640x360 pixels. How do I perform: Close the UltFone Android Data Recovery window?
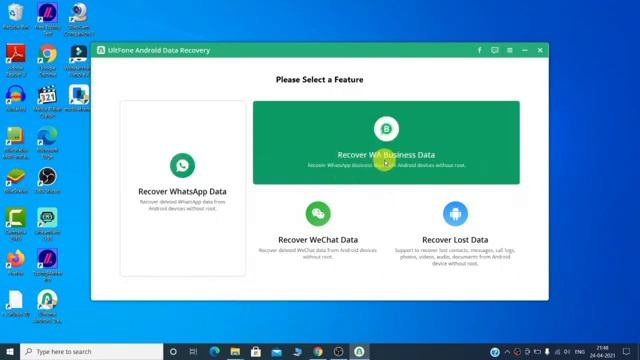click(x=540, y=50)
